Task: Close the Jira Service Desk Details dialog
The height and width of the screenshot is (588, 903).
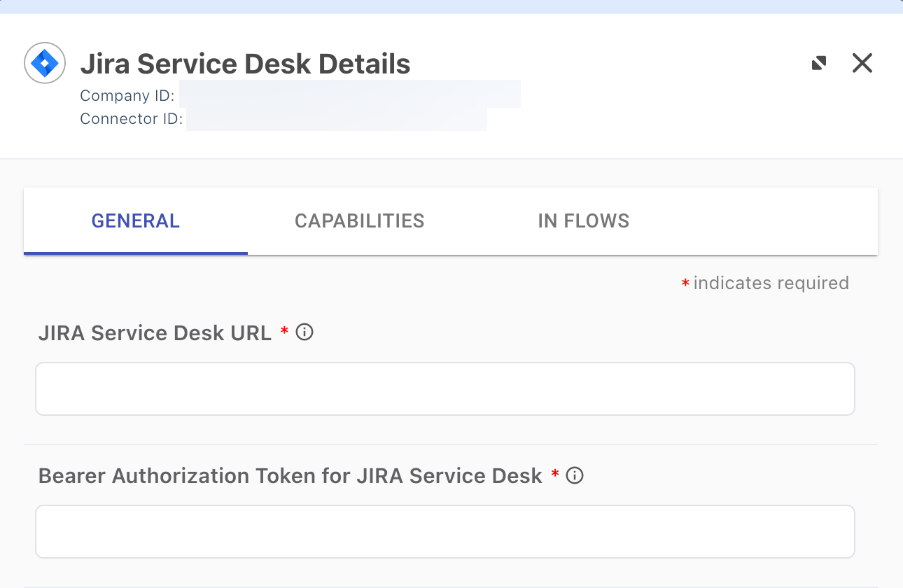Action: click(862, 62)
